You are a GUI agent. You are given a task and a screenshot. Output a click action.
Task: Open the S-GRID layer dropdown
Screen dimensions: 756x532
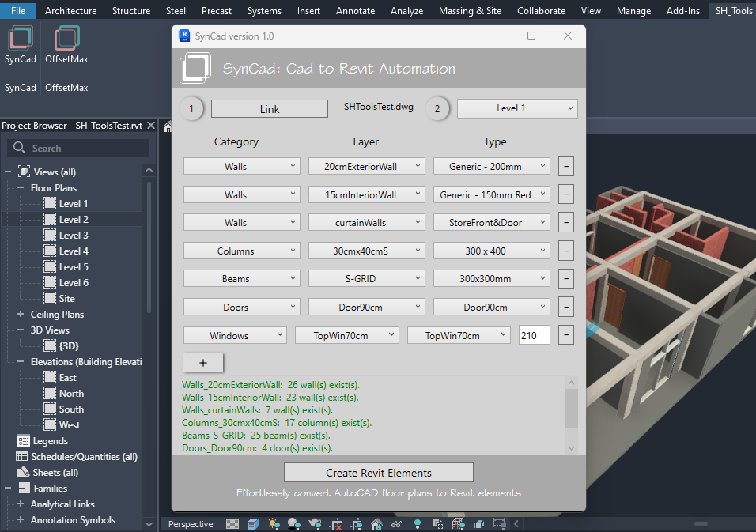[366, 278]
